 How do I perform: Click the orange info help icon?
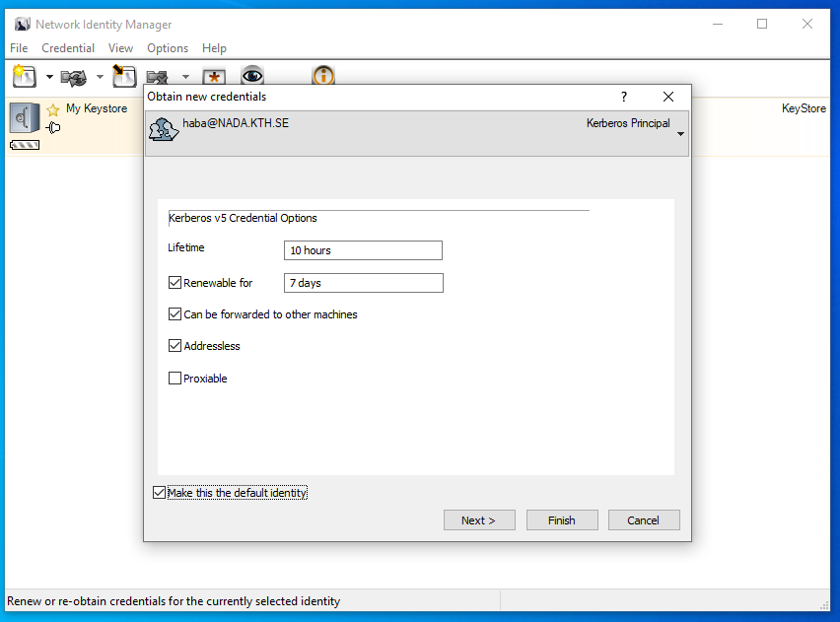point(323,76)
